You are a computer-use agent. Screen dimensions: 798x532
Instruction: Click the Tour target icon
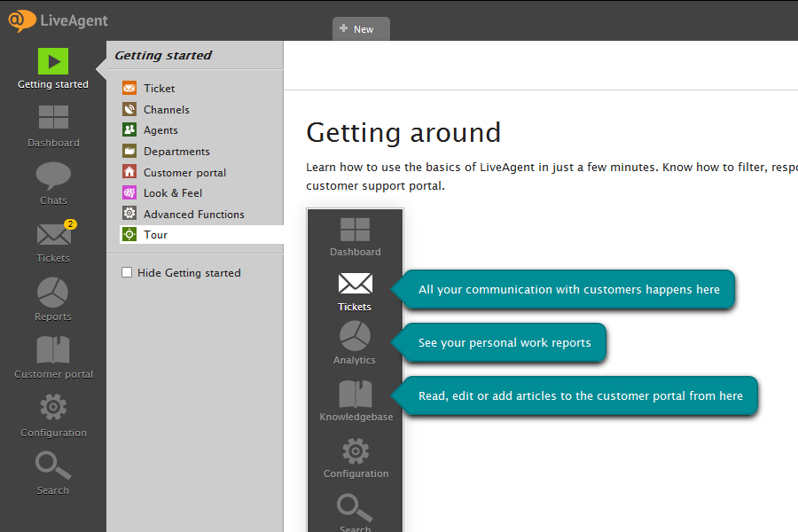pyautogui.click(x=129, y=234)
